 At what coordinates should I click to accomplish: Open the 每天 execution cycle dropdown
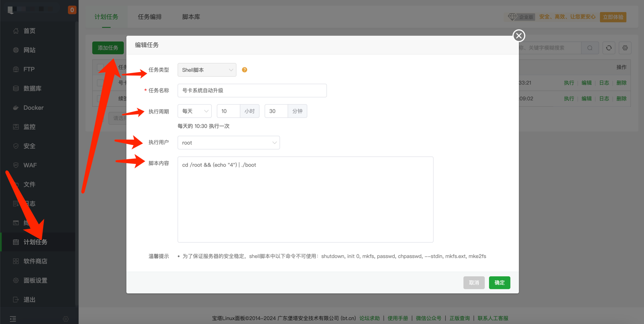195,111
